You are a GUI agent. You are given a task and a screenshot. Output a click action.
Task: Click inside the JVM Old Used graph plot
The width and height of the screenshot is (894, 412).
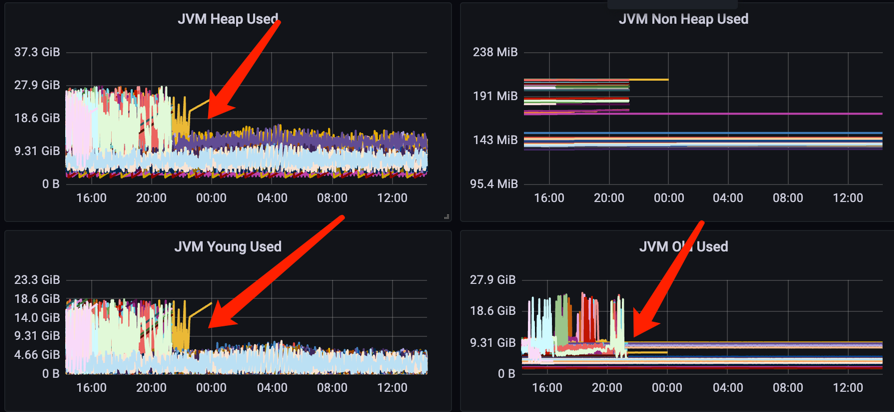(701, 327)
